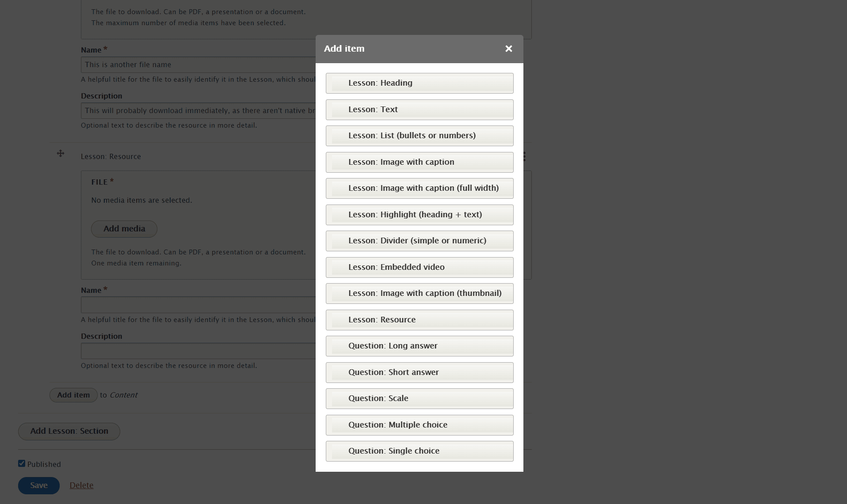Add Lesson: Divider (simple or numeric)
Image resolution: width=847 pixels, height=504 pixels.
click(x=419, y=241)
